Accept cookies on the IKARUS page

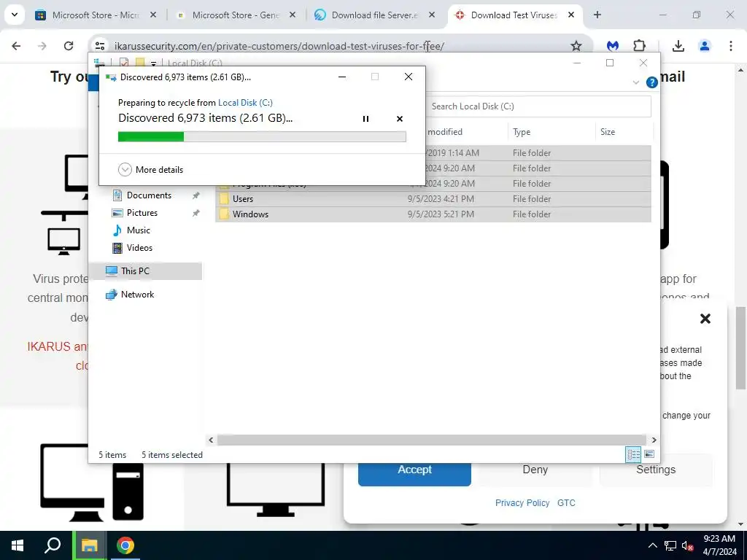tap(414, 470)
